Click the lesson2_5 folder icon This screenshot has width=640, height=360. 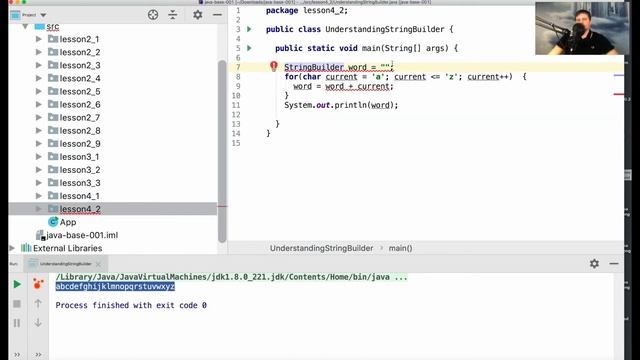[53, 91]
